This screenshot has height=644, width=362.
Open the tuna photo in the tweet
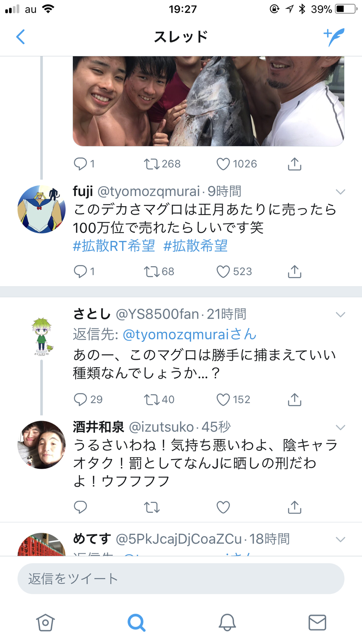click(x=208, y=101)
